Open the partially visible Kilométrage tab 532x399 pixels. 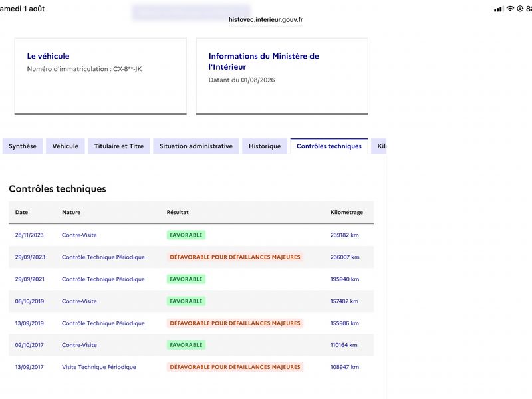coord(379,146)
